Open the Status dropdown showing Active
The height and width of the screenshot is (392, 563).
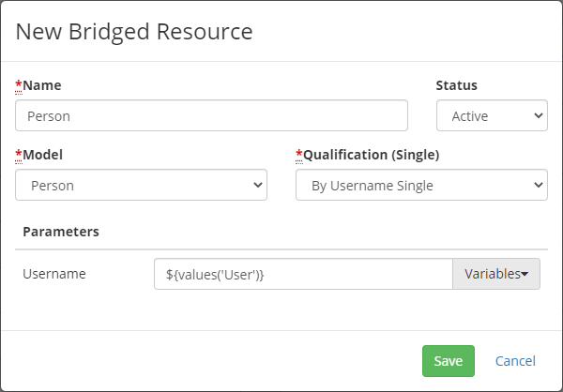(492, 116)
